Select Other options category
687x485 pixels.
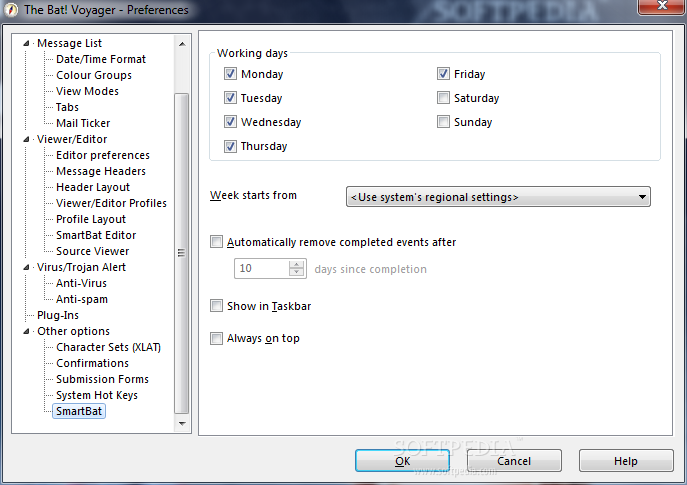pos(73,331)
